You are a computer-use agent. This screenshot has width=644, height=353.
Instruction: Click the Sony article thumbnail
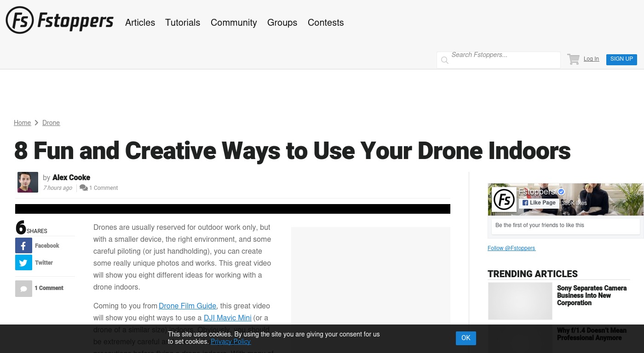coord(520,301)
